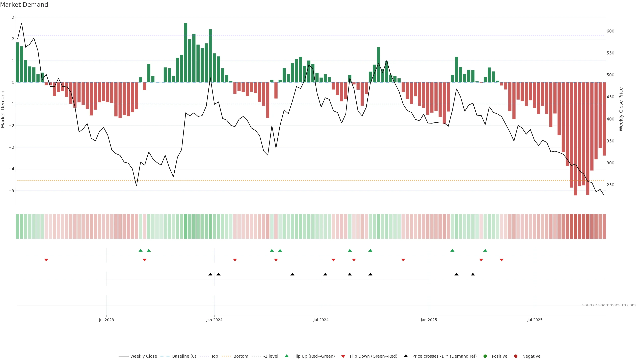
Task: Click the Jan 2024 axis label
Action: pyautogui.click(x=214, y=320)
